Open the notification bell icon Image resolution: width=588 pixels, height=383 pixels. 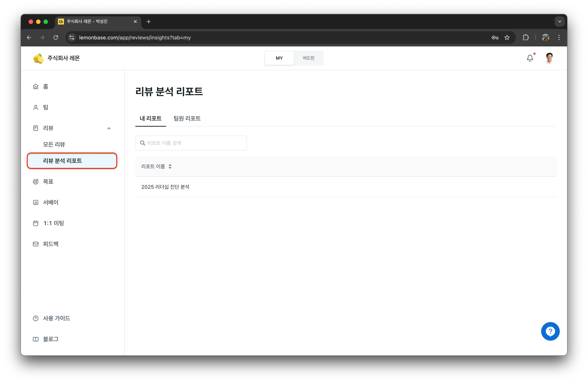click(530, 58)
